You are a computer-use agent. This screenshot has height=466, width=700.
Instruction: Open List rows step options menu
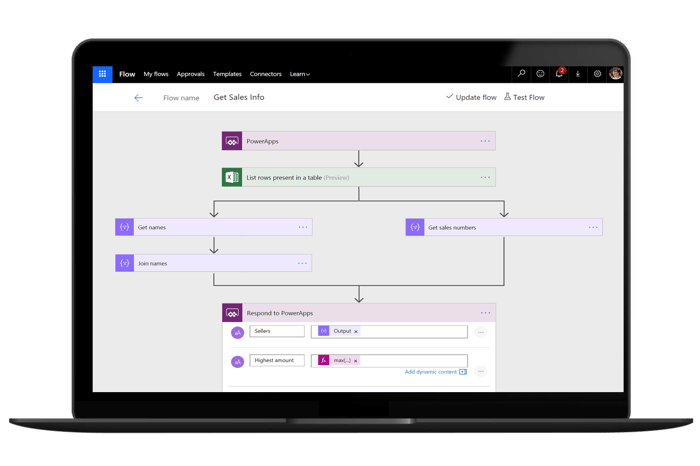point(485,177)
